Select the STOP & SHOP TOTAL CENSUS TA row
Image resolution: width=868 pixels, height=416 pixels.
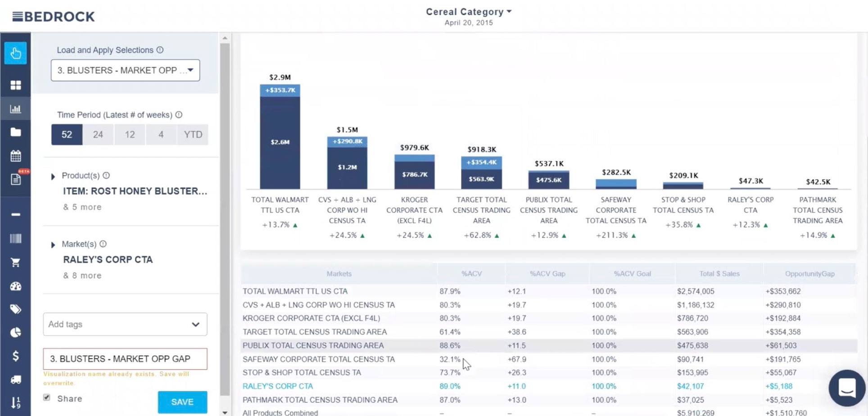click(x=548, y=372)
